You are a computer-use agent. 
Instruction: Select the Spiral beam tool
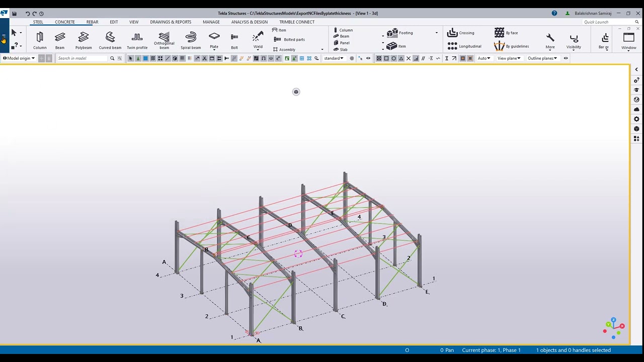pos(191,40)
